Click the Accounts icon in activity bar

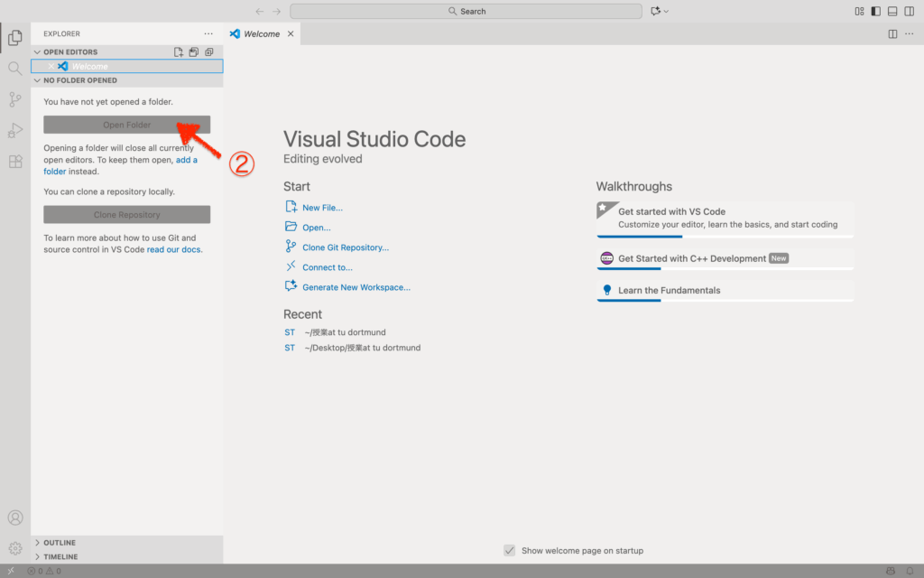[x=14, y=518]
